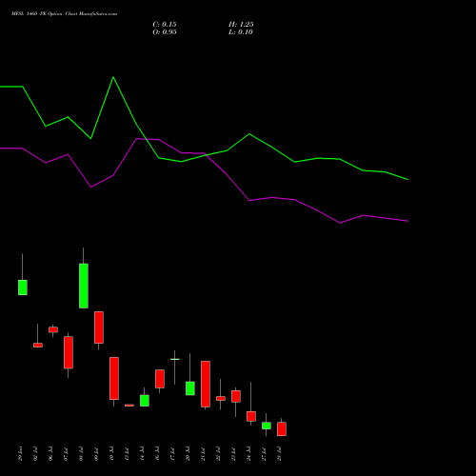Image resolution: width=476 pixels, height=476 pixels.
Task: Click the red candlestick for 21 Jul
Action: tap(206, 384)
